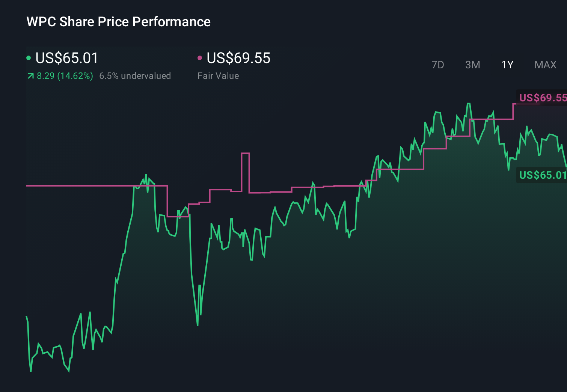Click the 6.5% undervalued label
The width and height of the screenshot is (567, 392).
[x=135, y=76]
